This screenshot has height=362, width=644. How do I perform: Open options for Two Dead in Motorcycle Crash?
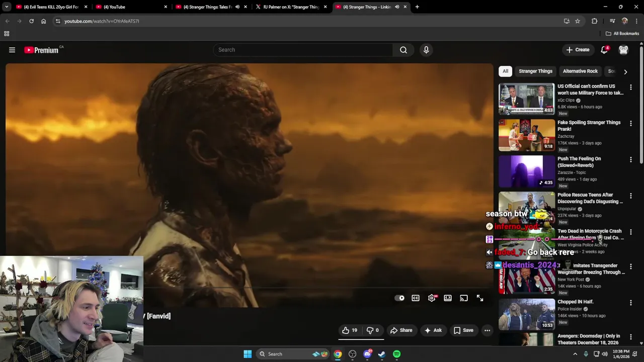(630, 232)
